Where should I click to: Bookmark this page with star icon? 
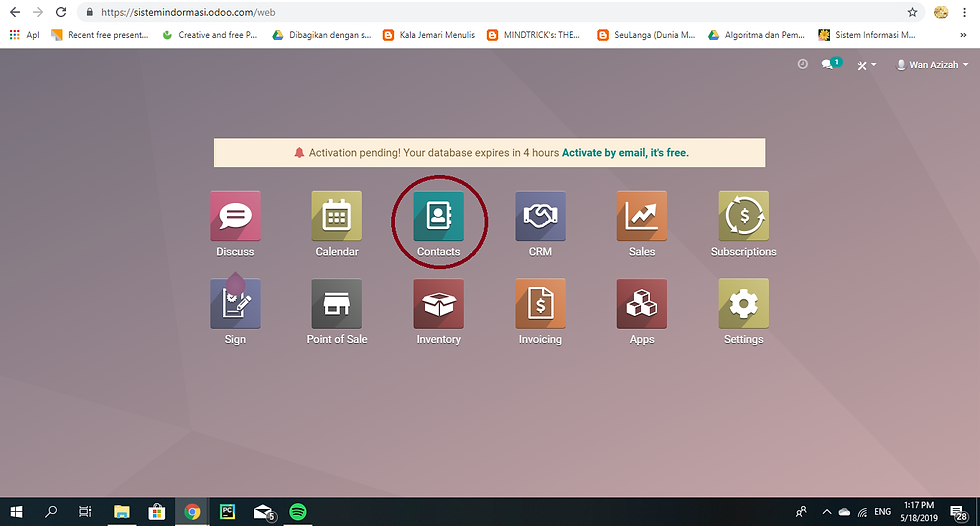[x=912, y=12]
